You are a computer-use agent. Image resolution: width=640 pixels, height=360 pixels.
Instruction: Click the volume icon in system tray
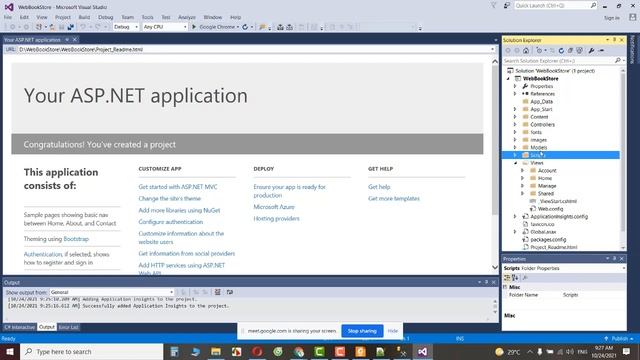pos(570,351)
